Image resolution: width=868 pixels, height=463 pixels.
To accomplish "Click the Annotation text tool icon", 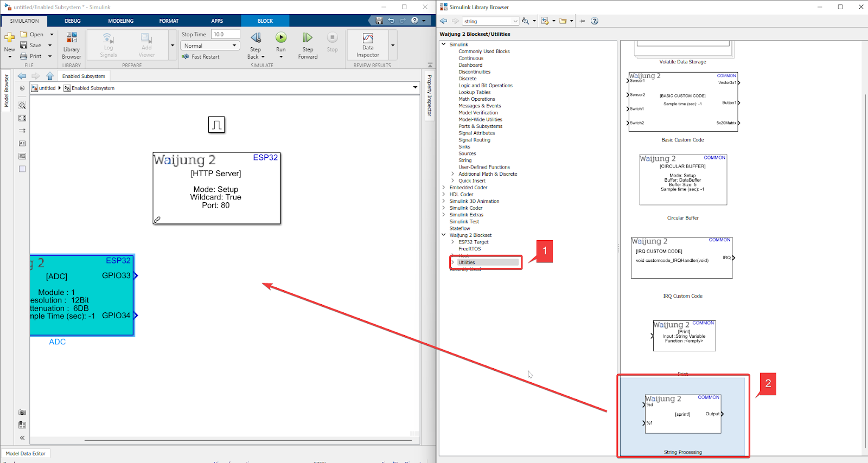I will (x=22, y=143).
